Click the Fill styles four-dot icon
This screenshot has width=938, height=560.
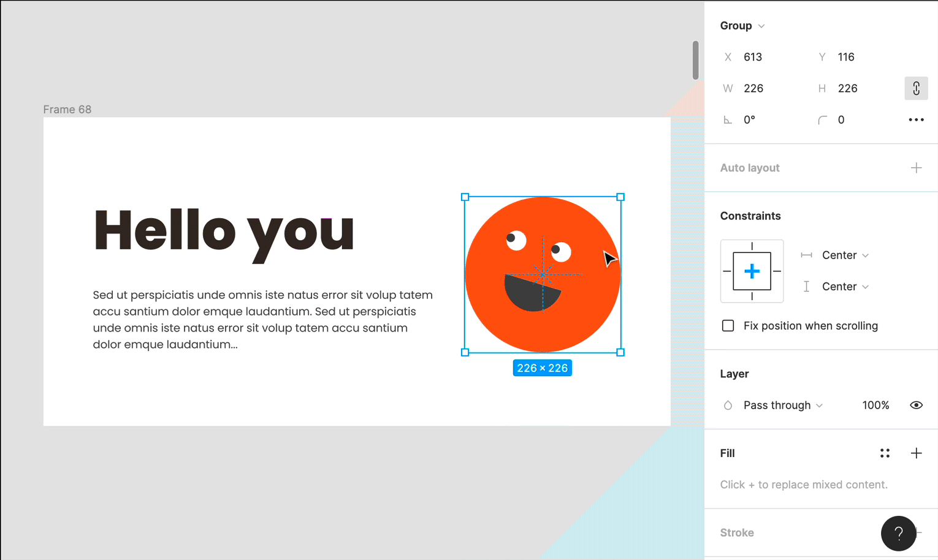click(885, 453)
